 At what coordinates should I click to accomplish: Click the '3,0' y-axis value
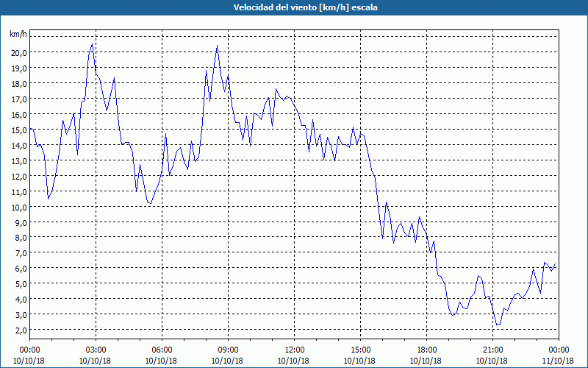click(21, 314)
